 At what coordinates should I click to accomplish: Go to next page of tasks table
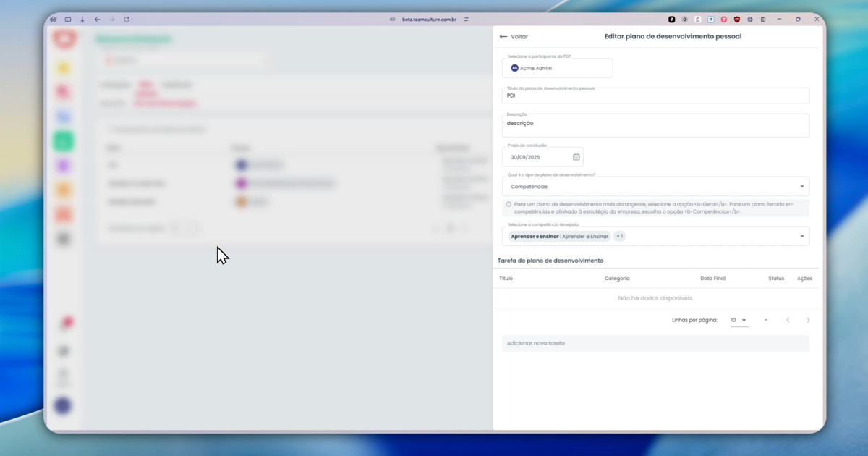808,320
